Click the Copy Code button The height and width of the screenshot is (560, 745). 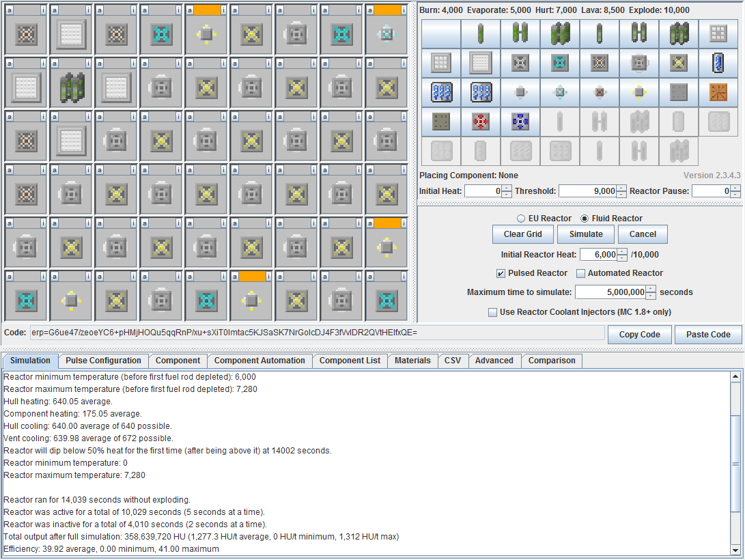[639, 335]
